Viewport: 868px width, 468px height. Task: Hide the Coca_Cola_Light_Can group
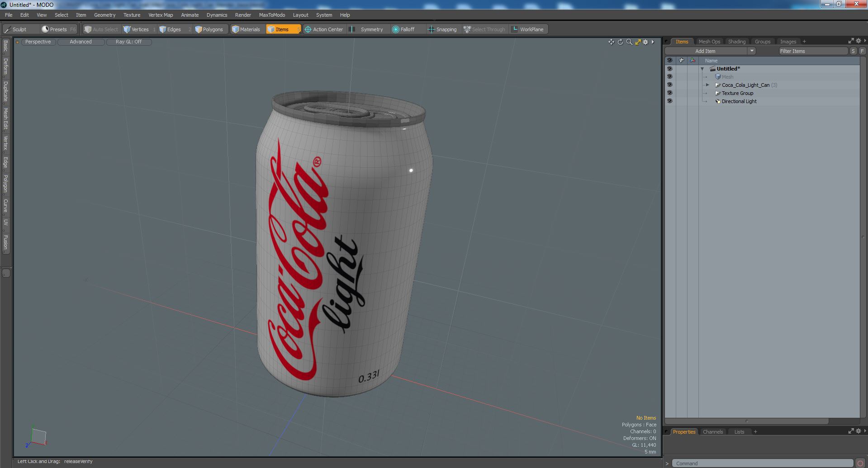pos(669,85)
